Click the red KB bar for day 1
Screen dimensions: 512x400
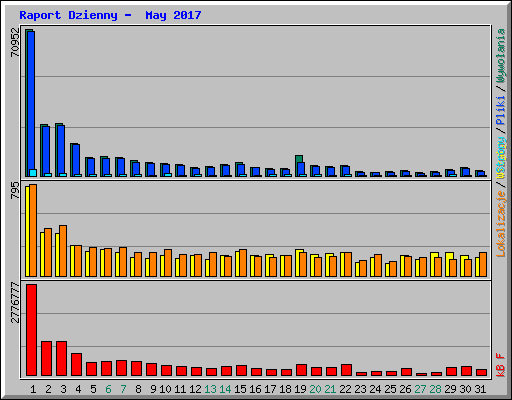31,330
